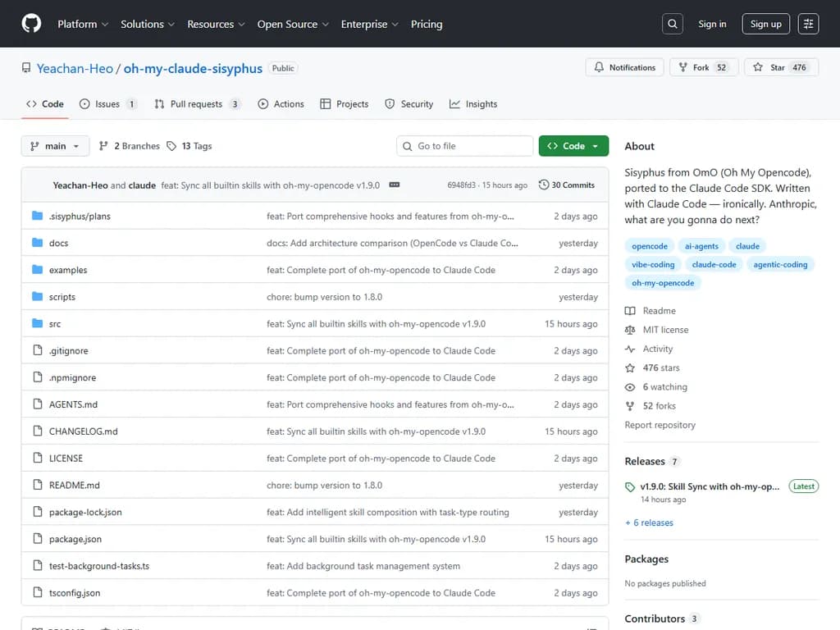Click the ellipsis commit details icon
Viewport: 840px width, 630px height.
[x=395, y=185]
